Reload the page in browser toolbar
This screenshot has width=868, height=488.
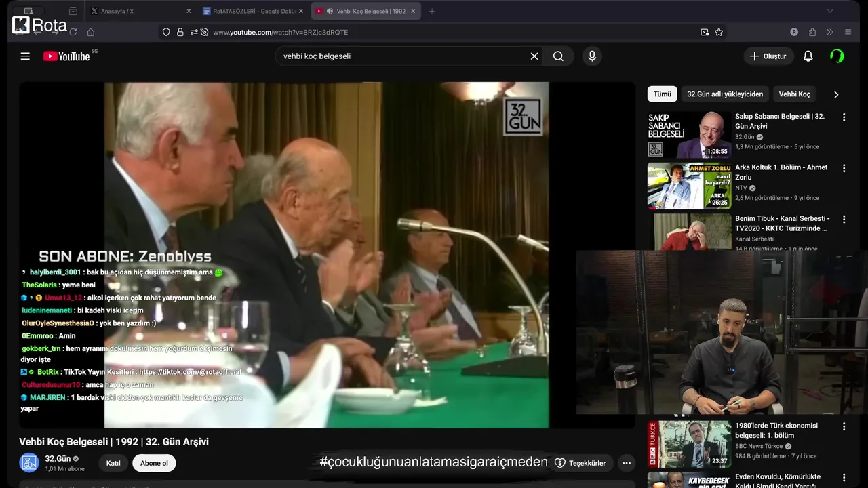click(x=73, y=32)
